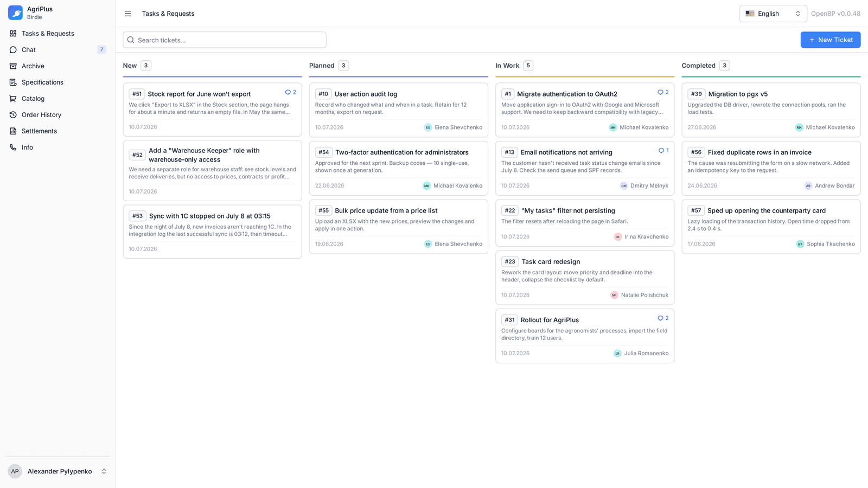Go to Archive in the sidebar
868x488 pixels.
pyautogui.click(x=58, y=66)
